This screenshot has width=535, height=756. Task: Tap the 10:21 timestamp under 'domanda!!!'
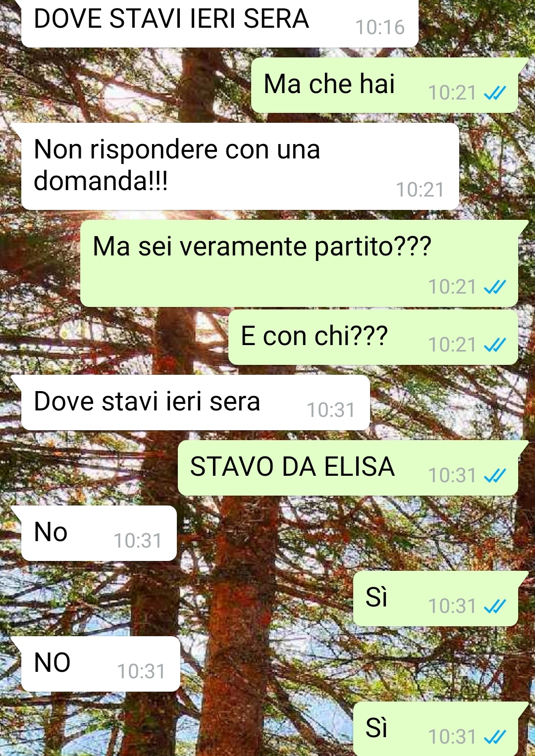coord(420,190)
